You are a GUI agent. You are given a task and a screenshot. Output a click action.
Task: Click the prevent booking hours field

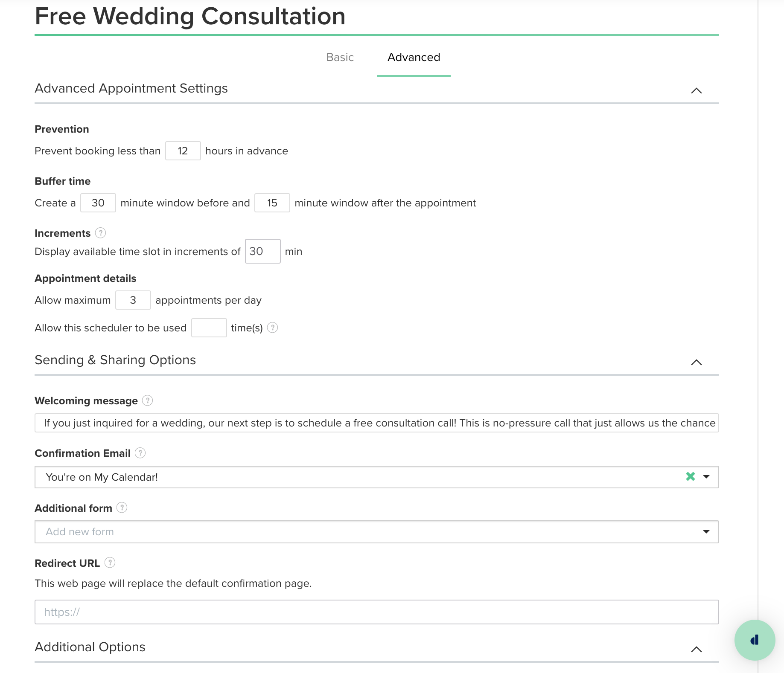tap(183, 151)
